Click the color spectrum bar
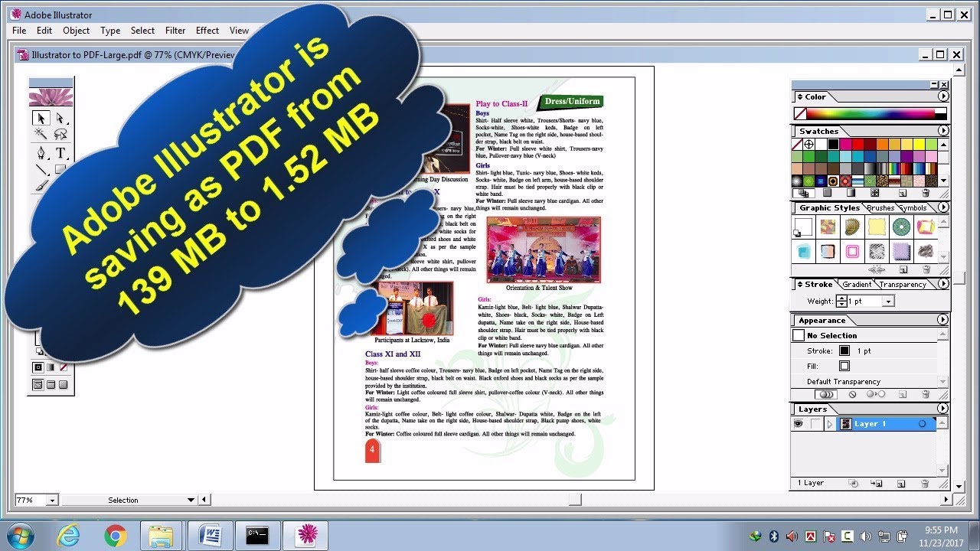Viewport: 980px width, 551px height. (872, 114)
